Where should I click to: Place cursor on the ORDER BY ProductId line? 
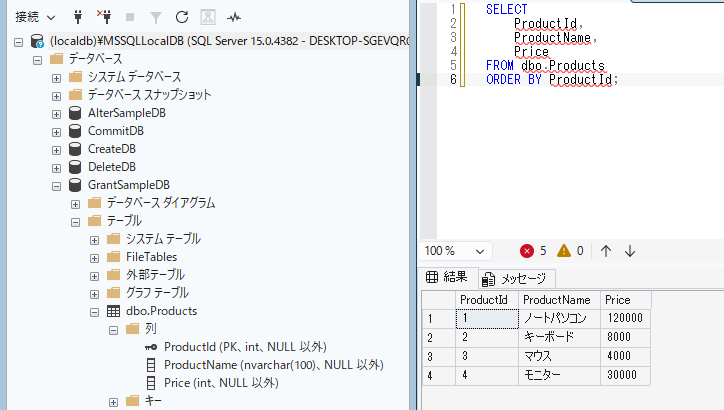click(552, 79)
